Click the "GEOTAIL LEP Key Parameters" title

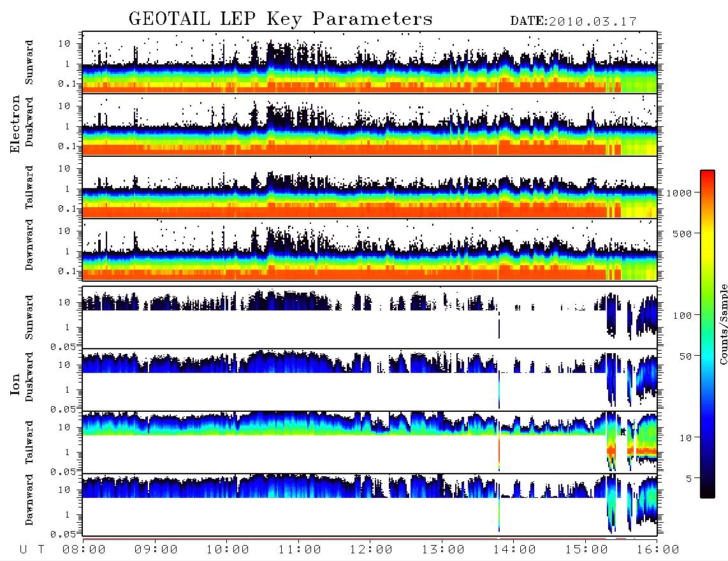280,20
